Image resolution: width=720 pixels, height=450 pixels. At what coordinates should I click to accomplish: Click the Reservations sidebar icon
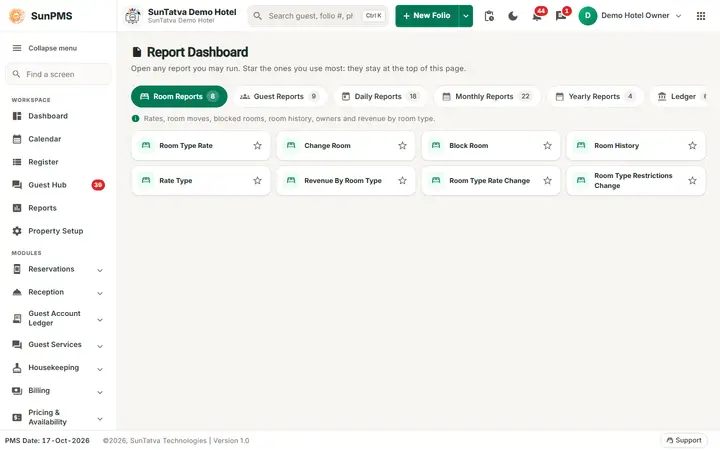[17, 269]
